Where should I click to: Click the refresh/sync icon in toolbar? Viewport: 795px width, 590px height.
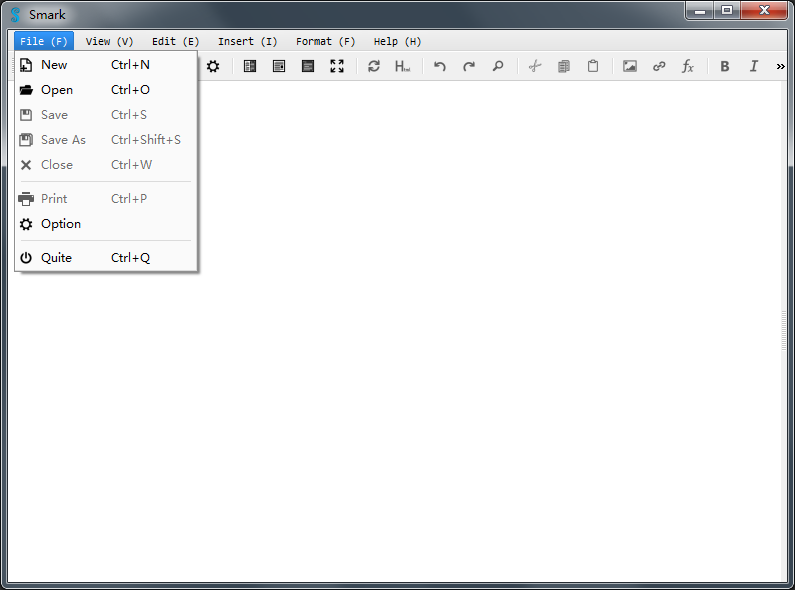(x=374, y=66)
